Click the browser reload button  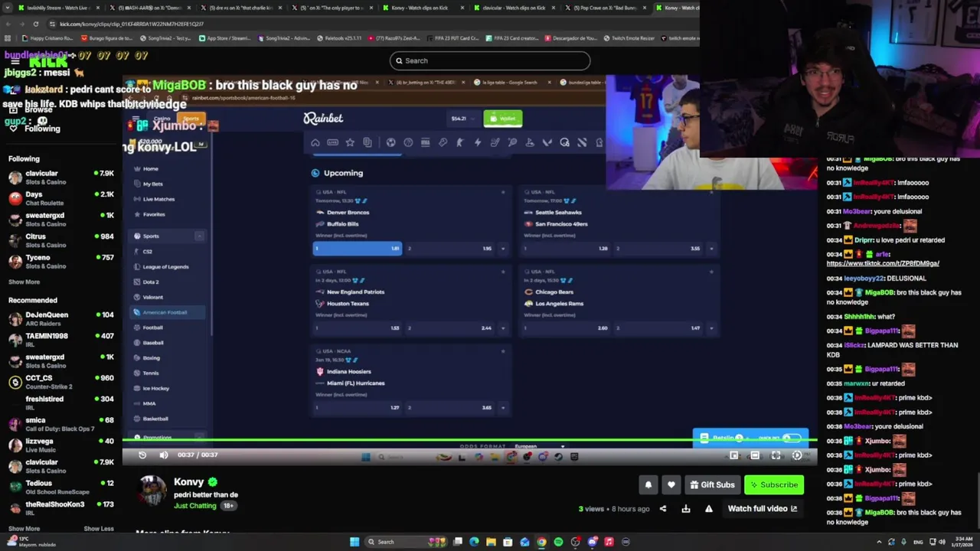35,24
